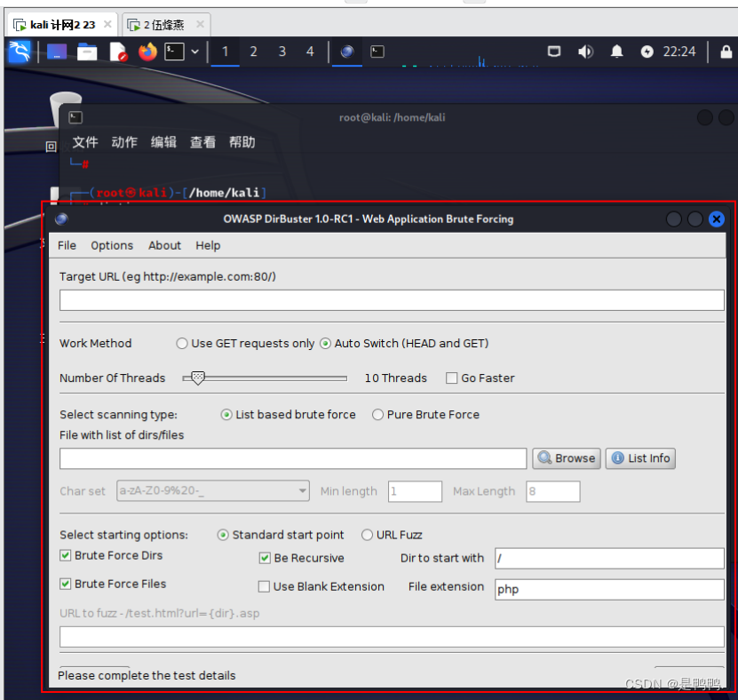Click the lock screen padlock icon

pyautogui.click(x=726, y=52)
